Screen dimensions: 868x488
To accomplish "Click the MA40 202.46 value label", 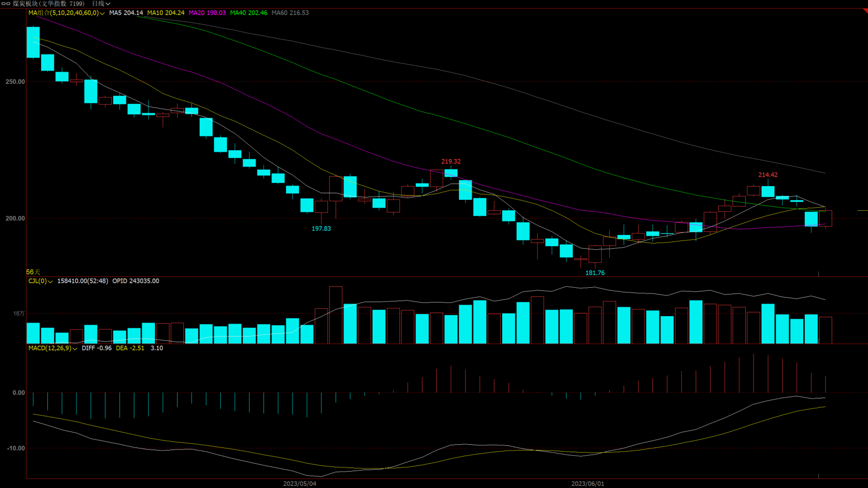I will [x=248, y=13].
